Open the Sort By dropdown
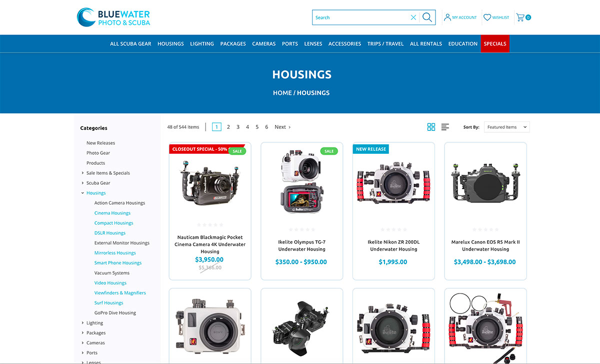Viewport: 600px width, 364px height. tap(506, 127)
